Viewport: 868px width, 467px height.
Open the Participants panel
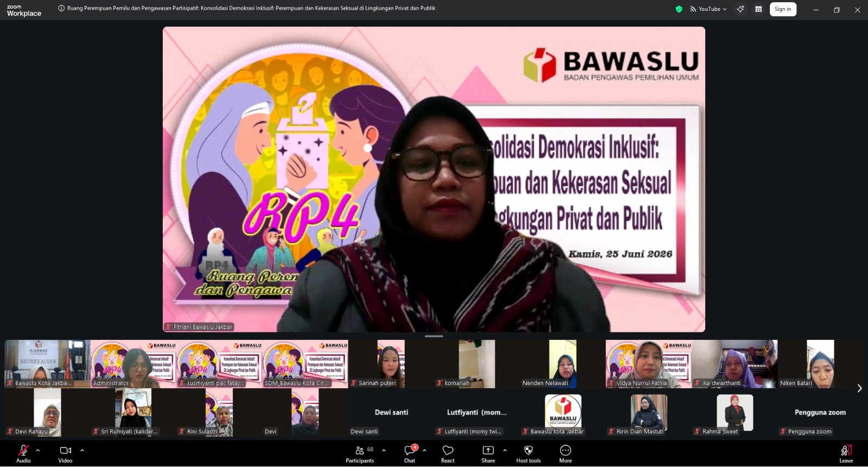pos(360,453)
